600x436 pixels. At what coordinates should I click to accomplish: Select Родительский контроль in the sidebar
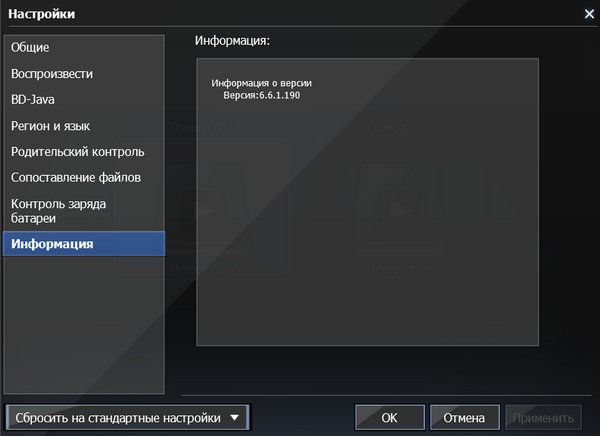84,152
